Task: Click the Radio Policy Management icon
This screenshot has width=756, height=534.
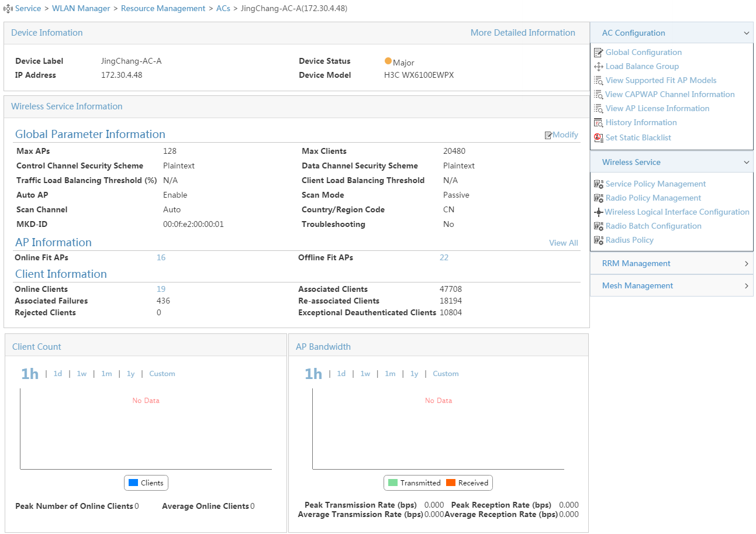Action: click(x=598, y=198)
